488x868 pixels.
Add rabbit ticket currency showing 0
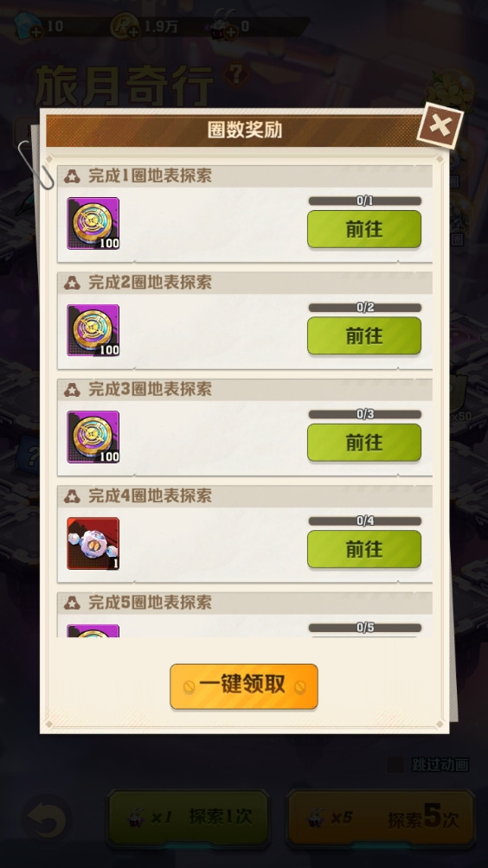click(x=230, y=33)
